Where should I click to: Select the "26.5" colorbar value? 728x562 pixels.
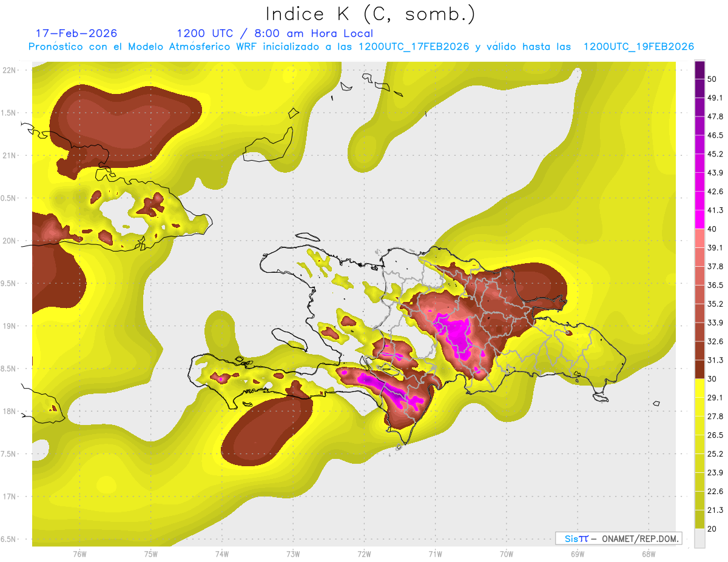tap(715, 435)
